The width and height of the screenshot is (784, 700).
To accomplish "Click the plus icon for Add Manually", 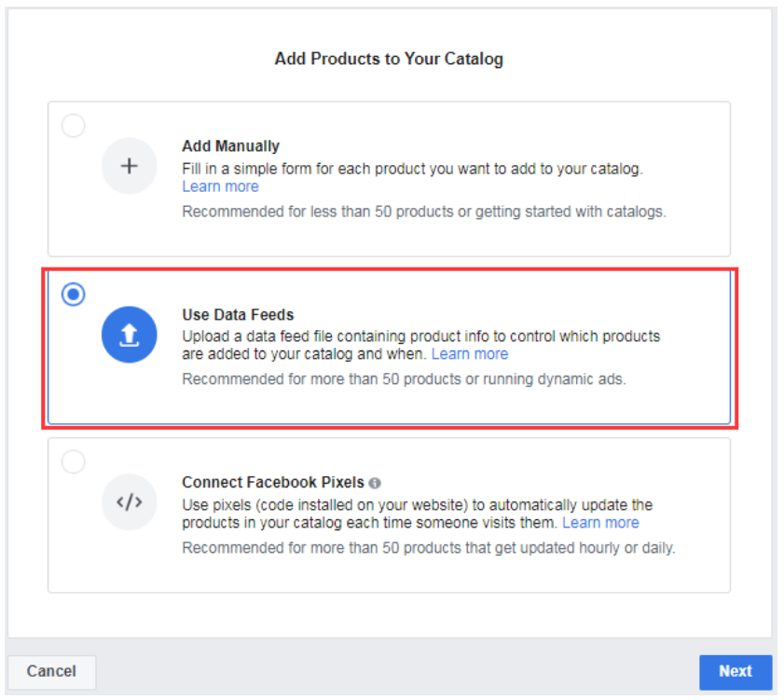I will [x=129, y=166].
